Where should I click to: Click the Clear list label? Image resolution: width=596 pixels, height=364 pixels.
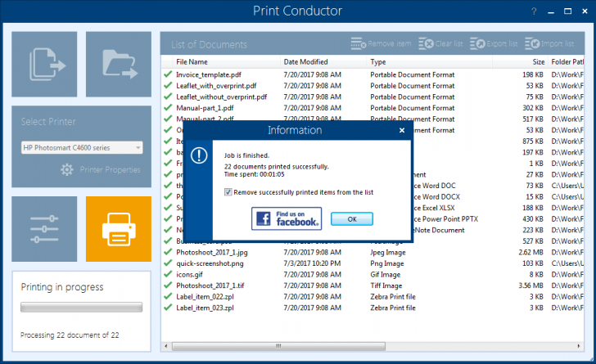click(449, 43)
